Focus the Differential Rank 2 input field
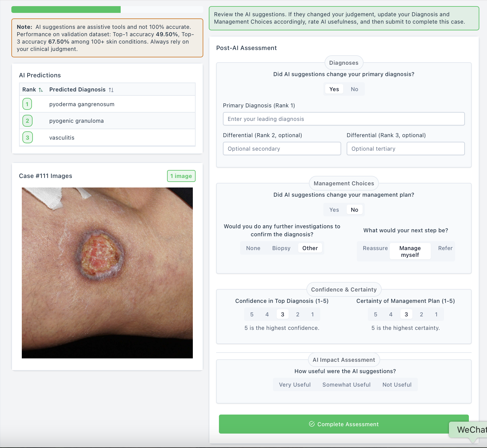The height and width of the screenshot is (448, 487). [x=282, y=149]
